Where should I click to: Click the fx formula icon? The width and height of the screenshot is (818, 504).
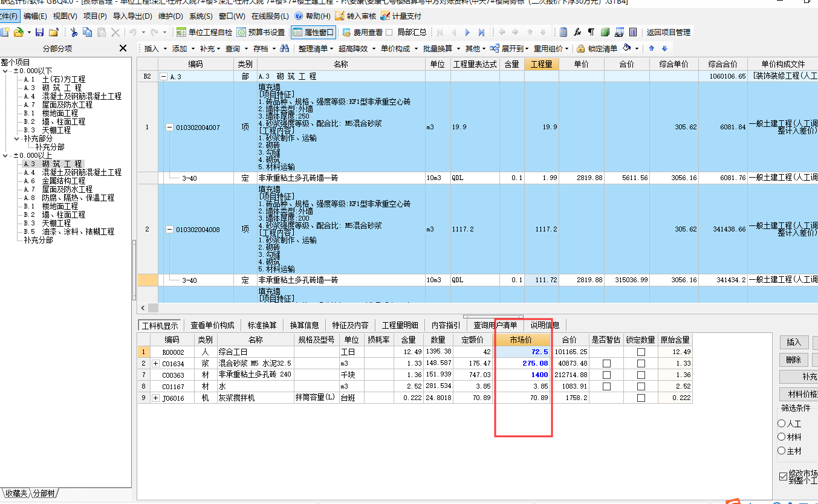point(577,32)
